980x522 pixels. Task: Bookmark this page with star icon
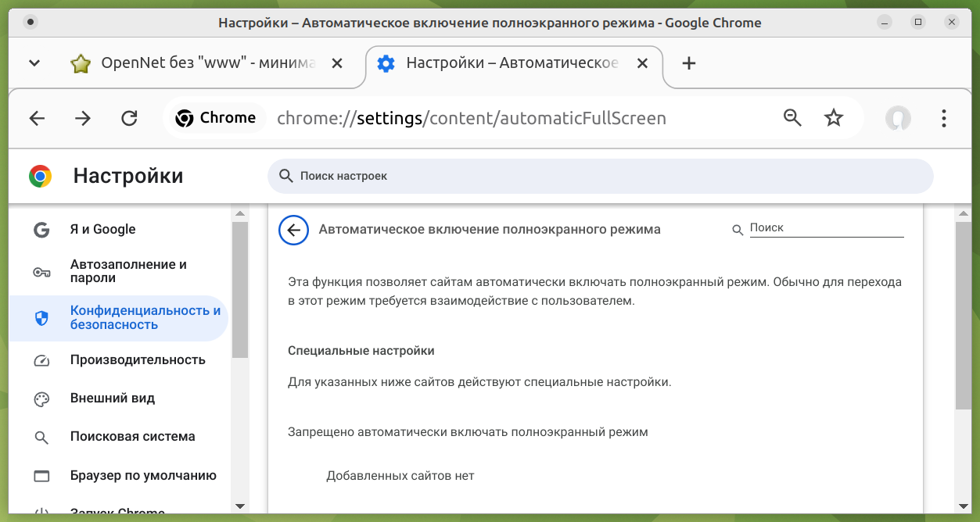834,118
